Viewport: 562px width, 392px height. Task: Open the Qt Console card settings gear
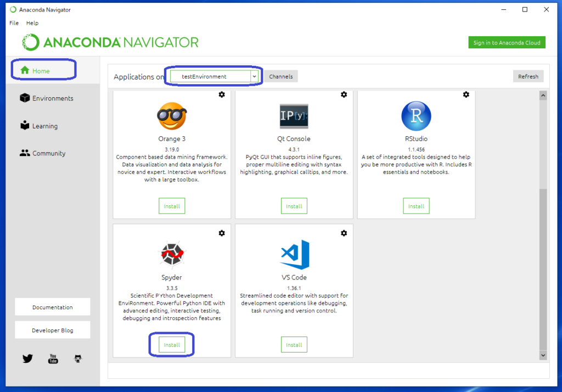[x=344, y=94]
